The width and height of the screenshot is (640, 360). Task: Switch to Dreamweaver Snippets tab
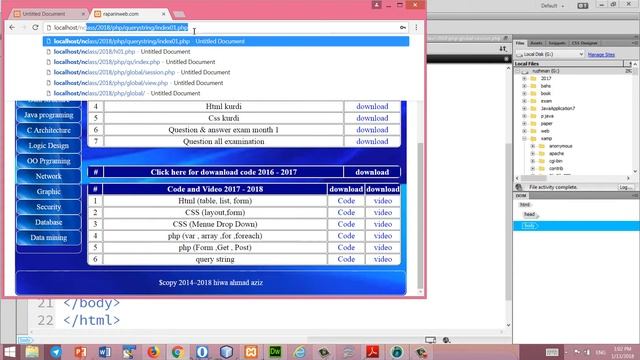tap(557, 43)
